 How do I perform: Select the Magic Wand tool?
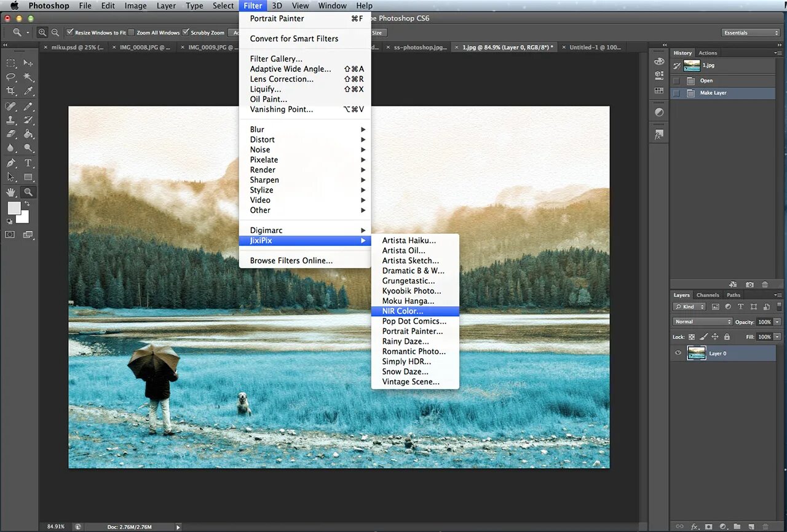pos(28,77)
